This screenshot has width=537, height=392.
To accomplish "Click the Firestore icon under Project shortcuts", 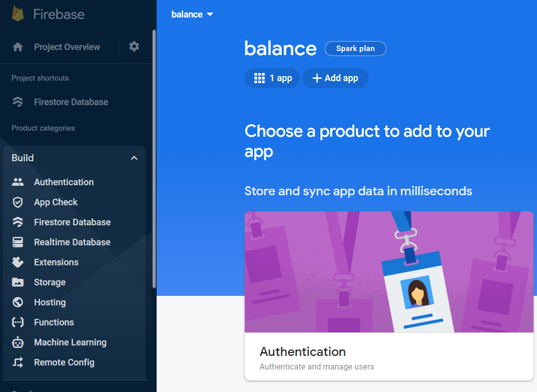I will coord(18,102).
